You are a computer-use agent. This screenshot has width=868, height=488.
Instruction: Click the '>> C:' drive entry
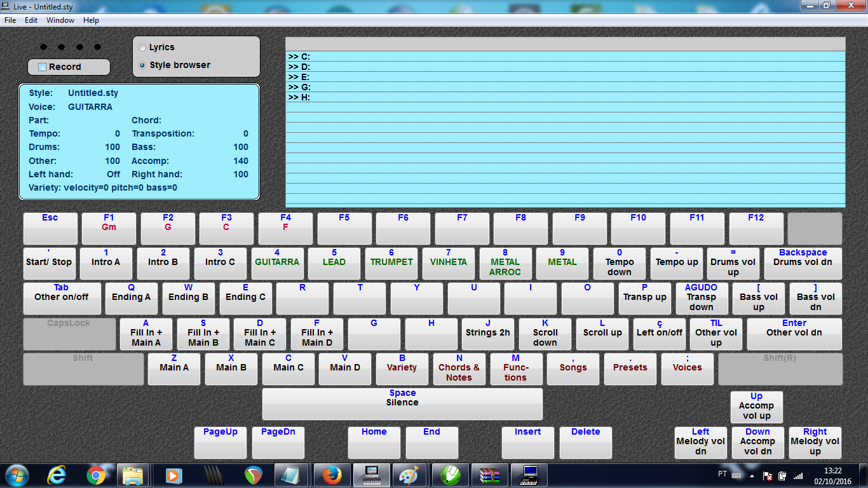click(566, 57)
